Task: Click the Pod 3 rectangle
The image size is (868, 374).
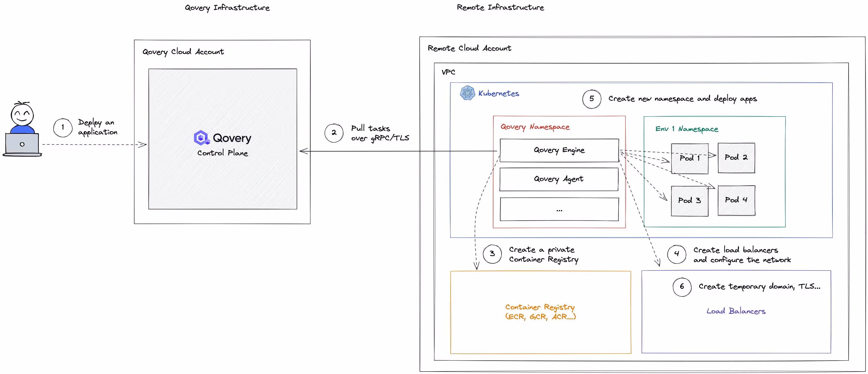Action: click(689, 200)
